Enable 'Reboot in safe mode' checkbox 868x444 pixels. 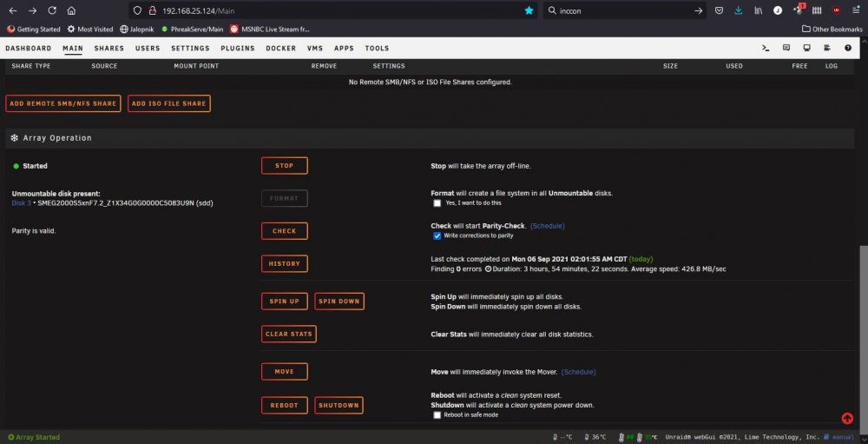coord(437,415)
